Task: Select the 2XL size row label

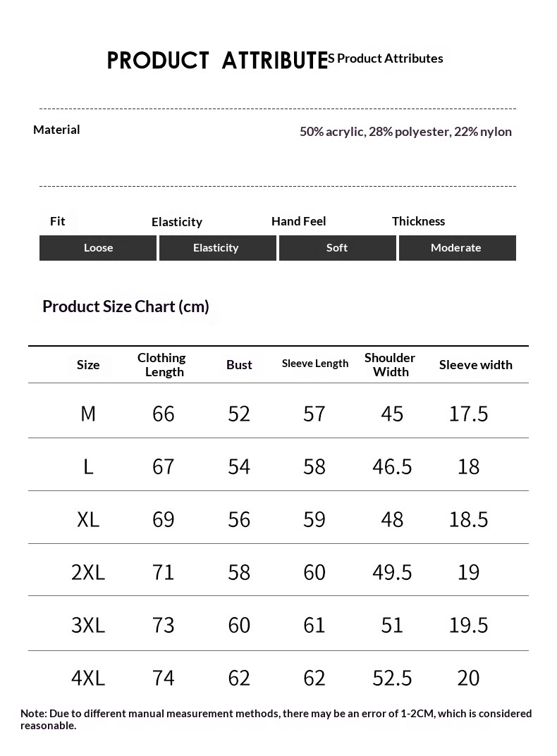Action: pyautogui.click(x=88, y=572)
